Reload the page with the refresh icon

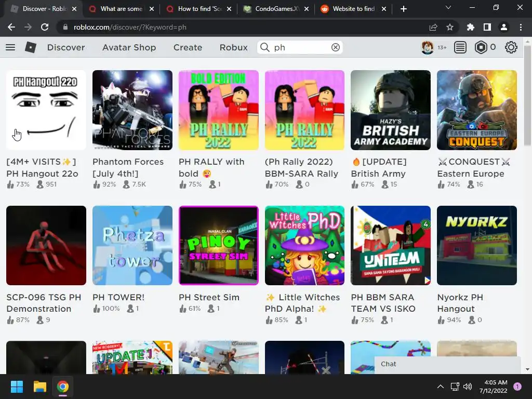45,27
